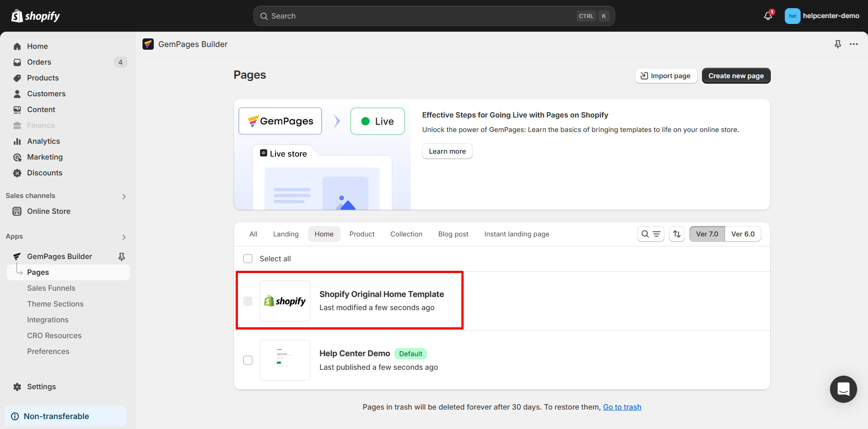This screenshot has width=868, height=429.
Task: Click the pin icon in app header
Action: (x=838, y=44)
